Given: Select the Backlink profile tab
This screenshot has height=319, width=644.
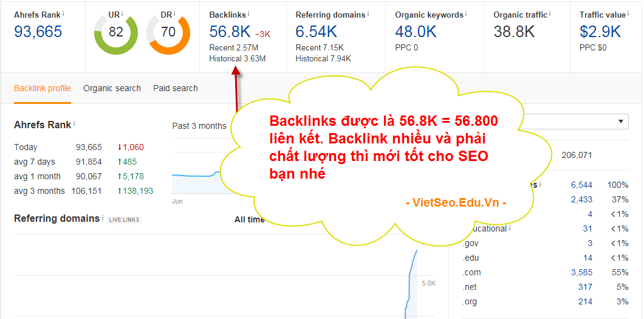Looking at the screenshot, I should (x=43, y=88).
